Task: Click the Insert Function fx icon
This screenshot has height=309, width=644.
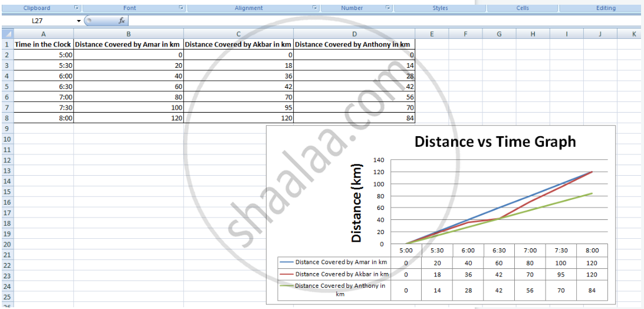Action: (121, 21)
